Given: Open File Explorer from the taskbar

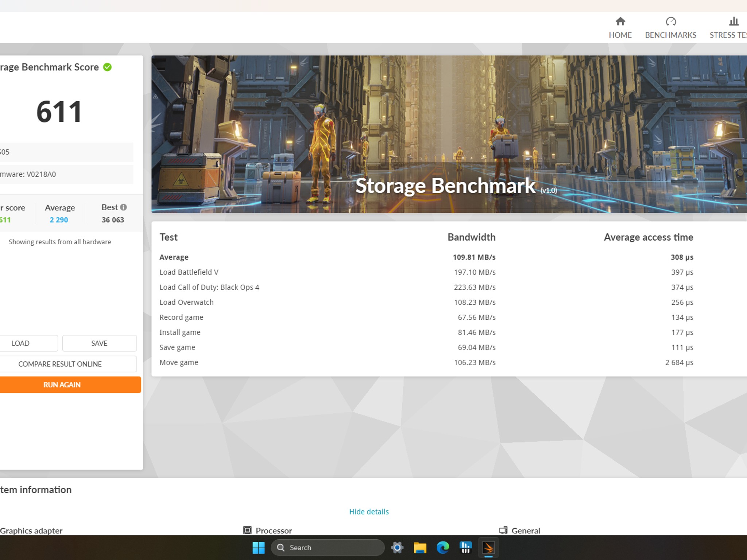Looking at the screenshot, I should coord(420,548).
